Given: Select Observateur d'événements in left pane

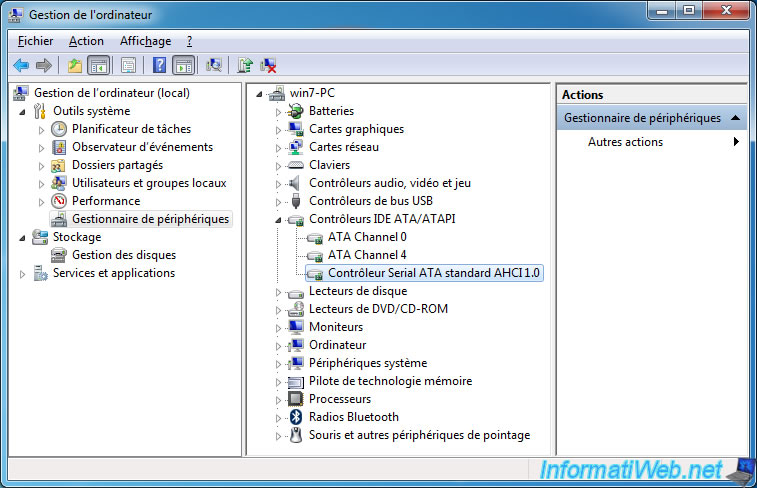Looking at the screenshot, I should pyautogui.click(x=142, y=147).
